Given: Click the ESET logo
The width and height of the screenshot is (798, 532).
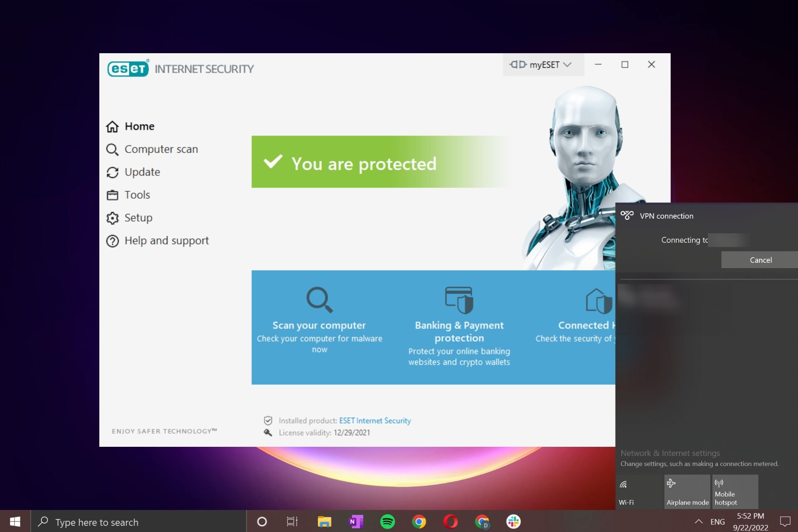Looking at the screenshot, I should tap(128, 69).
